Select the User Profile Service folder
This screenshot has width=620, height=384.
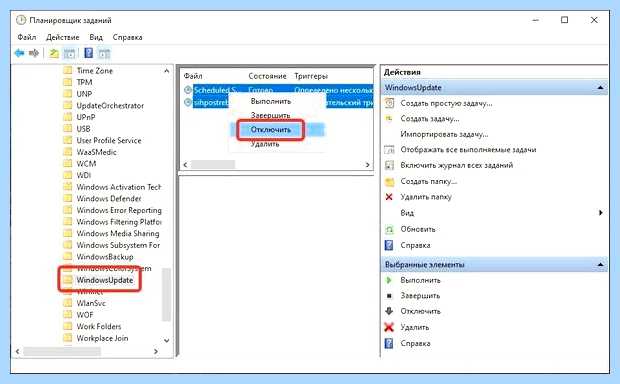point(109,140)
